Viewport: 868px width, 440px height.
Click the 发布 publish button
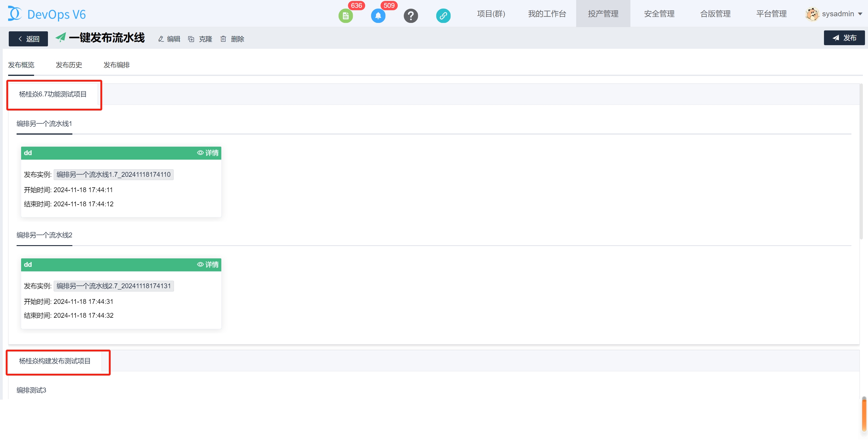click(844, 38)
